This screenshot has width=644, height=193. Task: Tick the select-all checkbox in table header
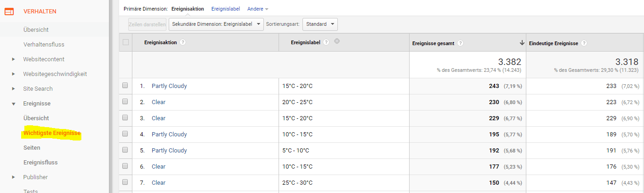coord(125,42)
